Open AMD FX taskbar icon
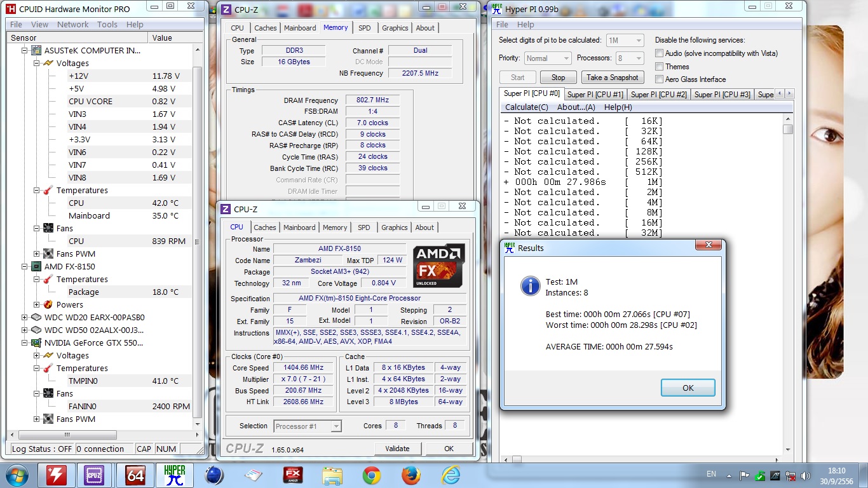Image resolution: width=868 pixels, height=488 pixels. (293, 475)
